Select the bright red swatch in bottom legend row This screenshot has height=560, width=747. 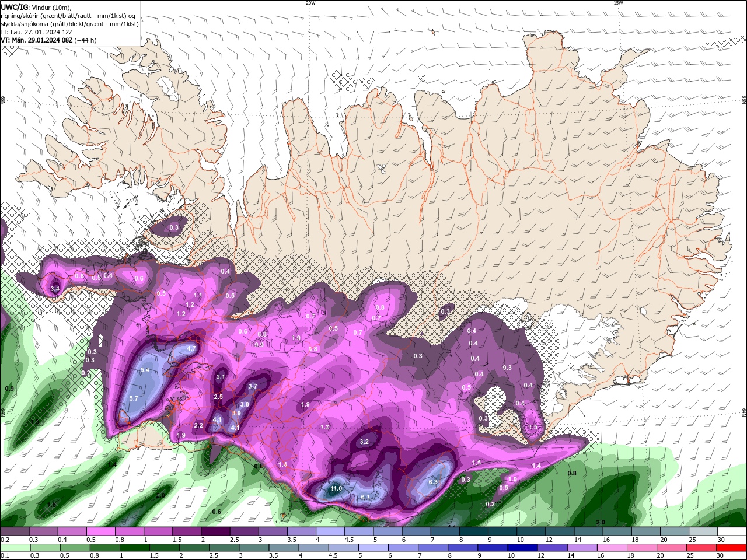(731, 548)
